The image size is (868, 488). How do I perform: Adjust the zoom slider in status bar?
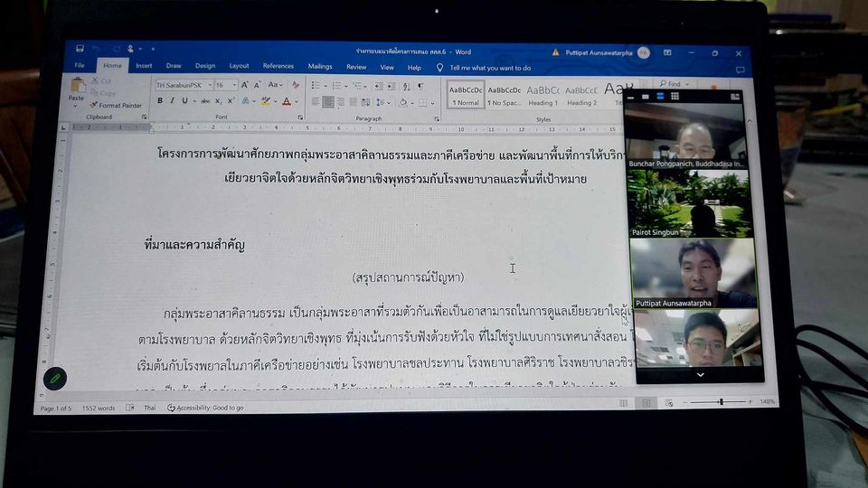click(x=721, y=401)
